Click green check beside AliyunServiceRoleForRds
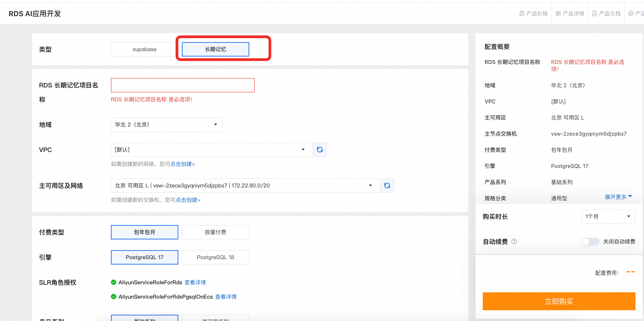 pos(113,282)
